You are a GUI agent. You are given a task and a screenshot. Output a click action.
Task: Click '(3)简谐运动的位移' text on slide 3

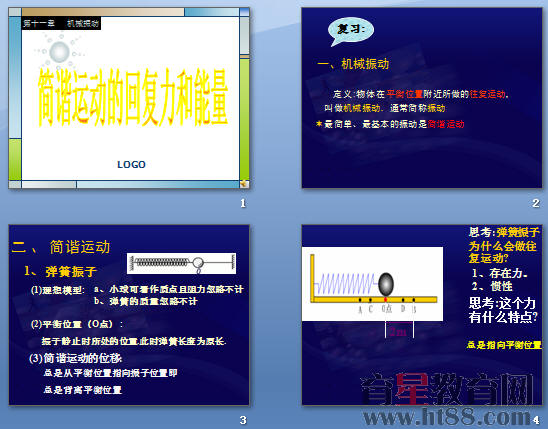(75, 358)
